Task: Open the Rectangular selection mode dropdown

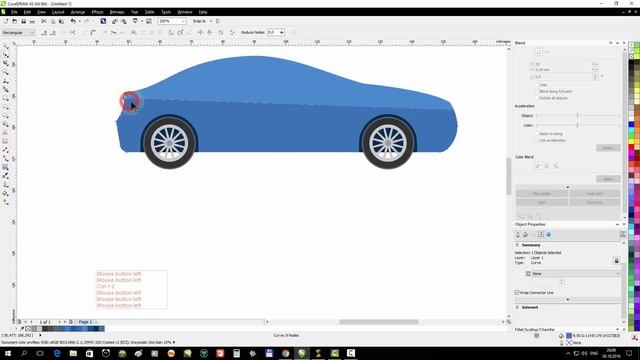Action: [x=18, y=32]
